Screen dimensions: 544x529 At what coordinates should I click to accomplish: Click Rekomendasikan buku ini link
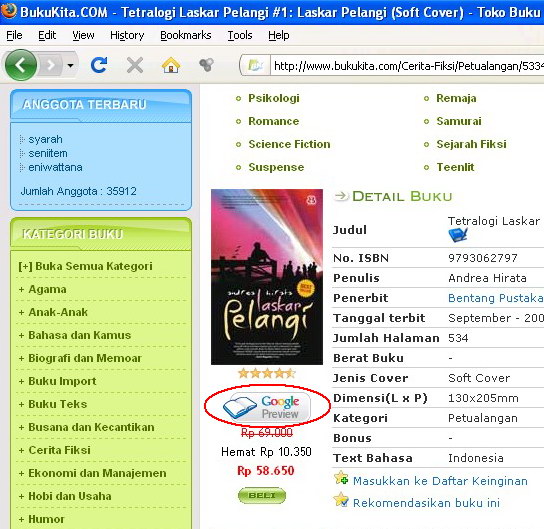(426, 503)
